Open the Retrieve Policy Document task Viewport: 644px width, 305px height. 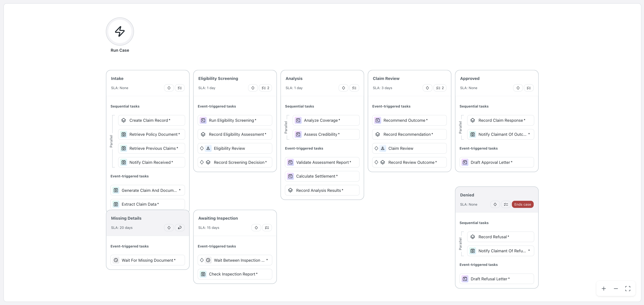click(x=151, y=134)
